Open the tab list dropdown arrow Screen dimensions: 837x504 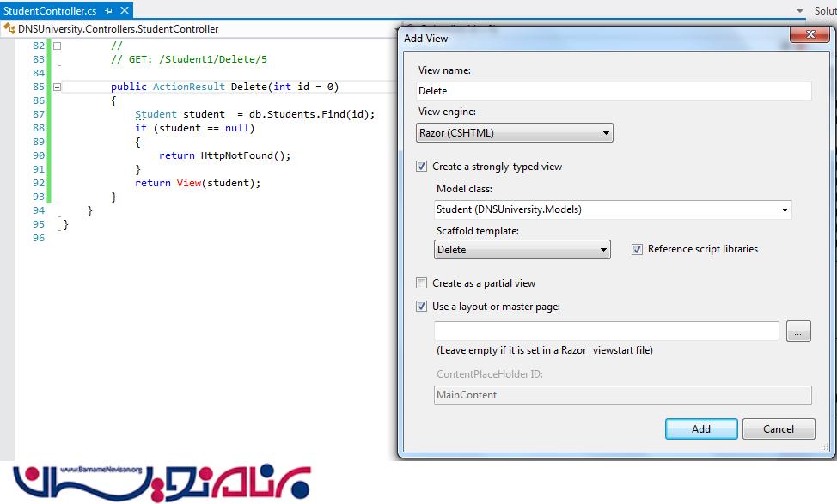[800, 10]
